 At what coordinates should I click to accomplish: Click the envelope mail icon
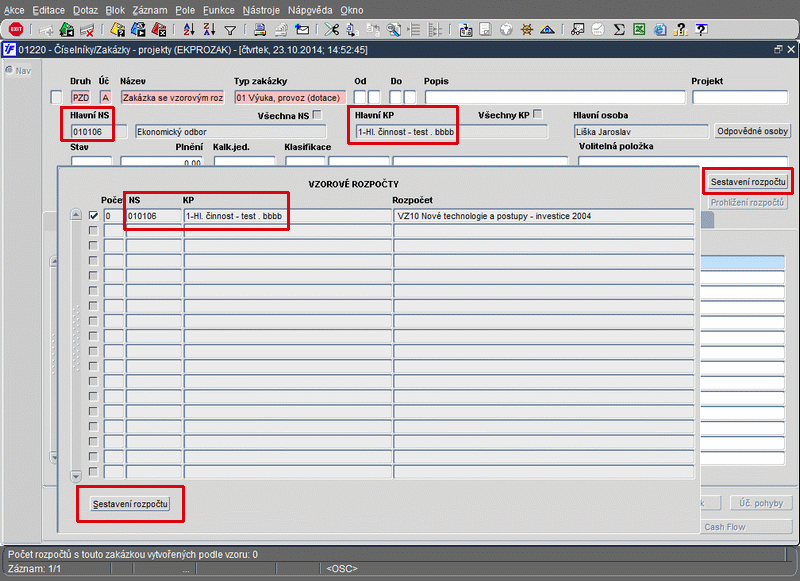[302, 30]
